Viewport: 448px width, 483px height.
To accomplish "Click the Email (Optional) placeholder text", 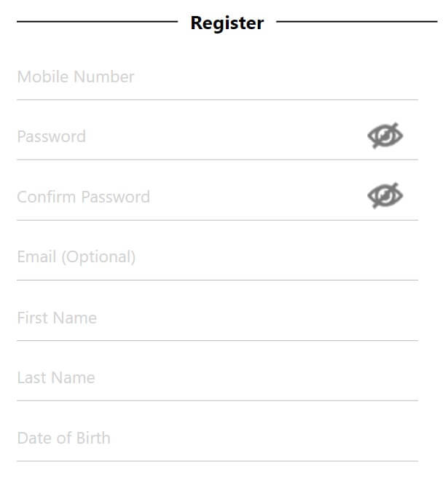I will point(76,257).
